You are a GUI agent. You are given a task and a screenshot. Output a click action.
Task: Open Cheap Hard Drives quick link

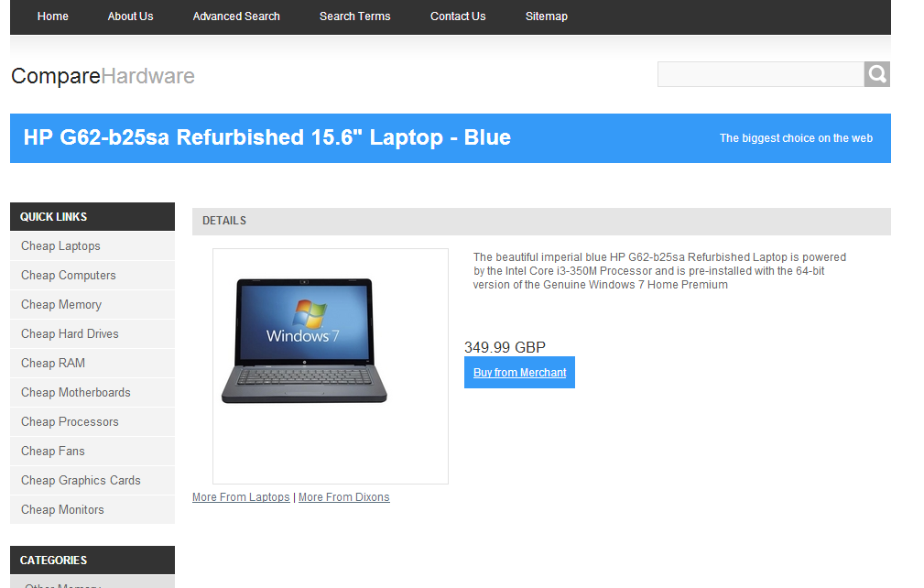(92, 334)
